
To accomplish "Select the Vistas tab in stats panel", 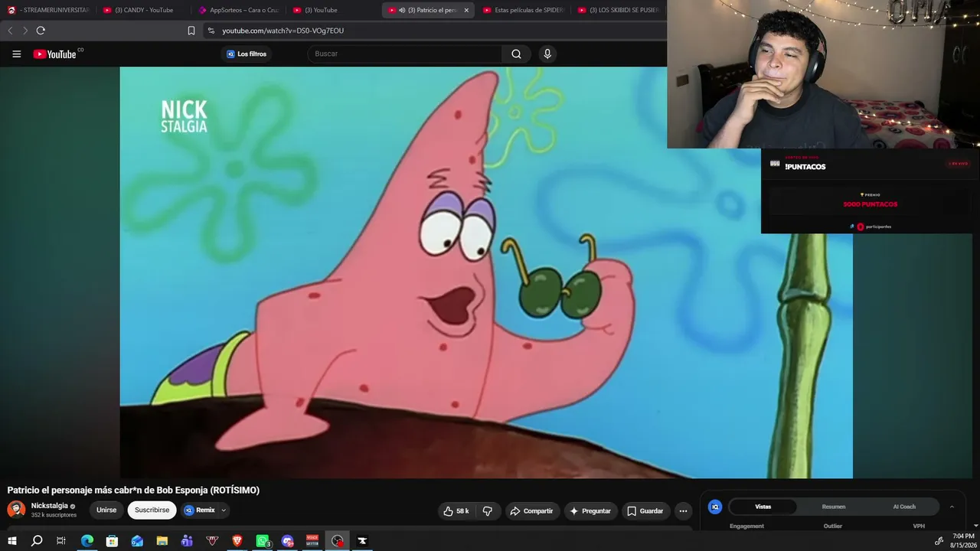I will click(x=763, y=507).
